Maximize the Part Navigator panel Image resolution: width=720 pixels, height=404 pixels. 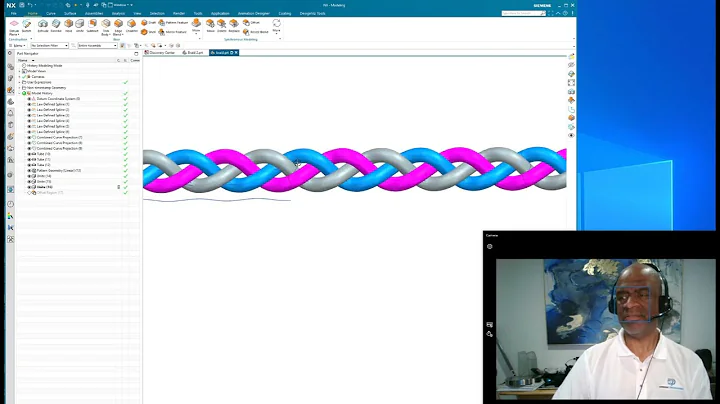136,54
